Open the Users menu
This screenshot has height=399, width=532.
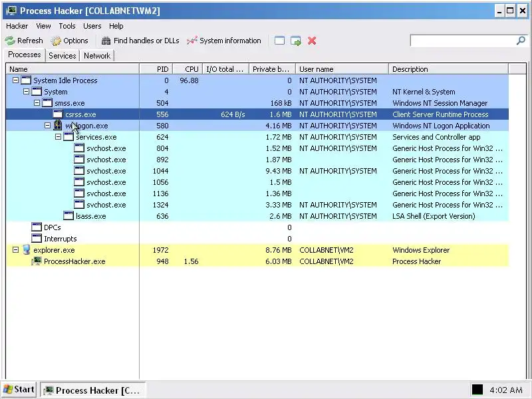pos(92,26)
